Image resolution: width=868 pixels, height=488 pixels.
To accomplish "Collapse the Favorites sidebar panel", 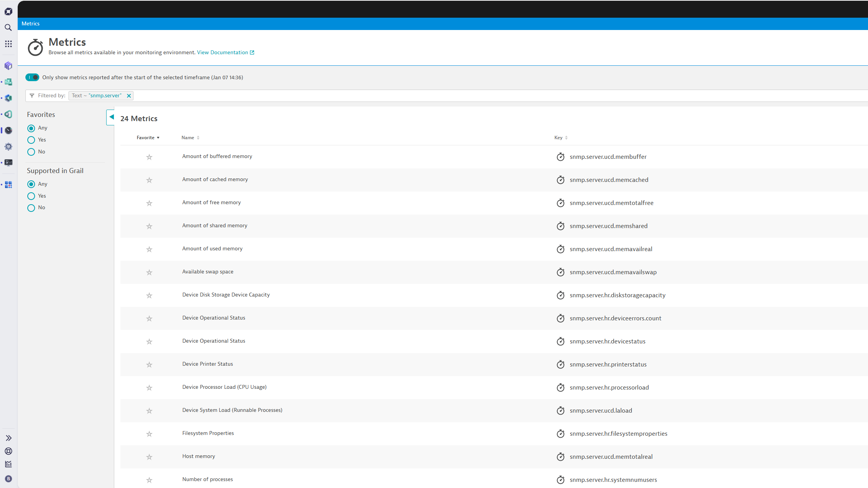I will tap(110, 117).
